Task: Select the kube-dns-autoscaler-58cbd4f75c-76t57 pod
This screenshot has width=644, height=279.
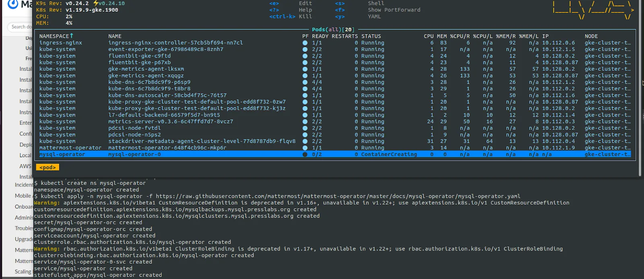Action: tap(167, 95)
